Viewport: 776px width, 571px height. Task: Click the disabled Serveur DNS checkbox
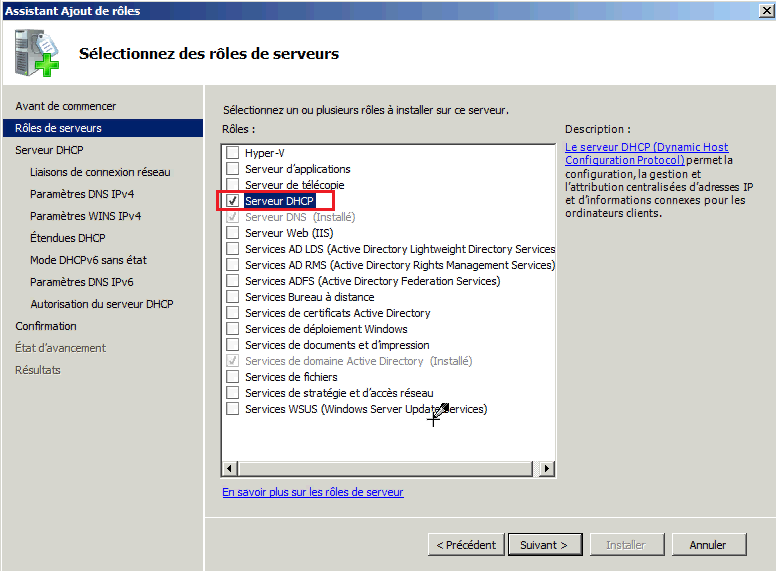[x=232, y=217]
